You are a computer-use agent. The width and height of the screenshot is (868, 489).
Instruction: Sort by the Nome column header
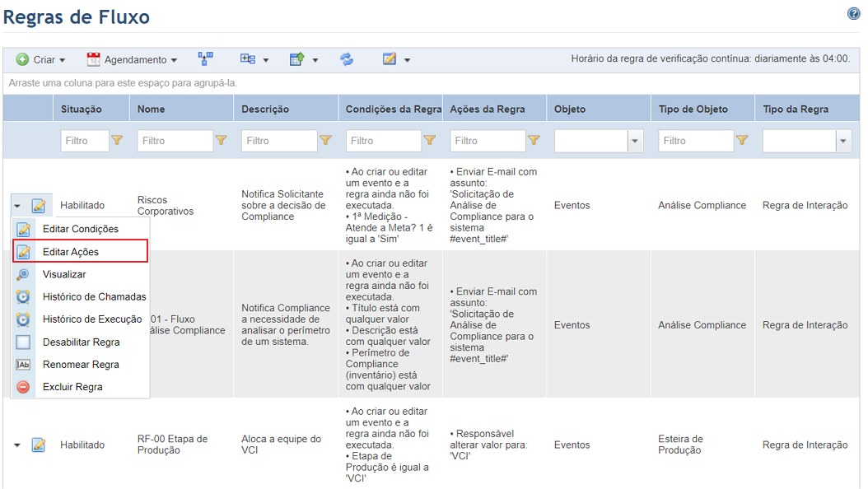(152, 109)
